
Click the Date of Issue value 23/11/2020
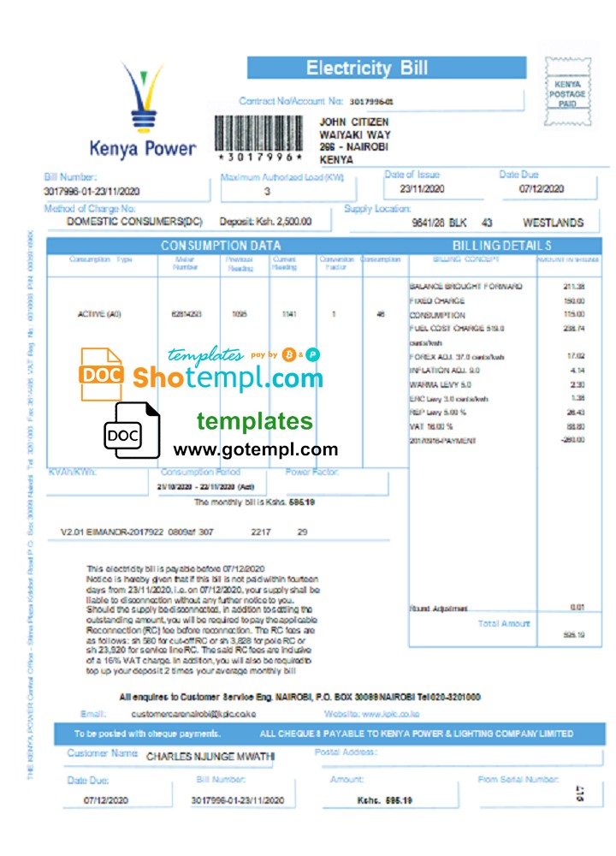(422, 189)
